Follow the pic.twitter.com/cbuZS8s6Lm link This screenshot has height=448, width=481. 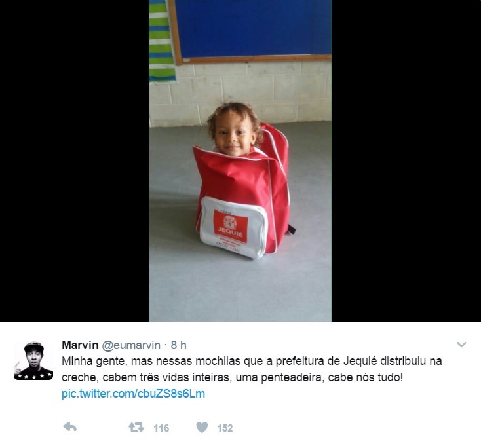click(x=133, y=394)
